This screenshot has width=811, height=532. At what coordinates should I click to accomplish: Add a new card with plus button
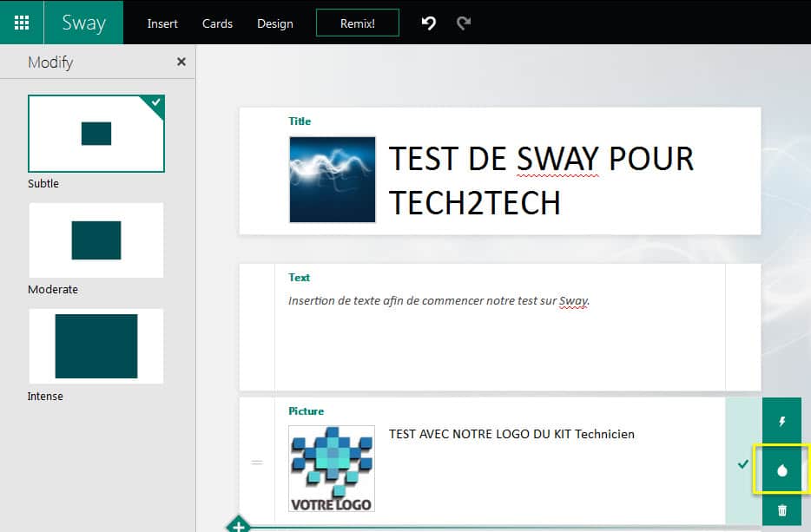click(239, 526)
